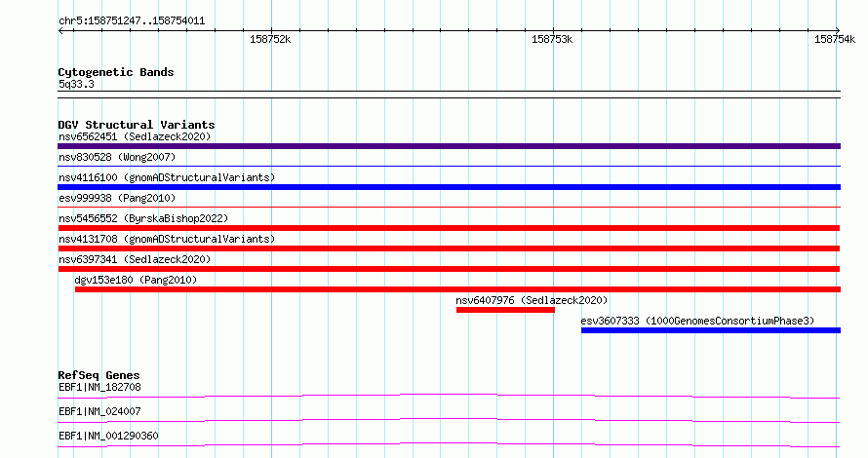Click the 158754k ruler tick label
868x458 pixels.
834,39
